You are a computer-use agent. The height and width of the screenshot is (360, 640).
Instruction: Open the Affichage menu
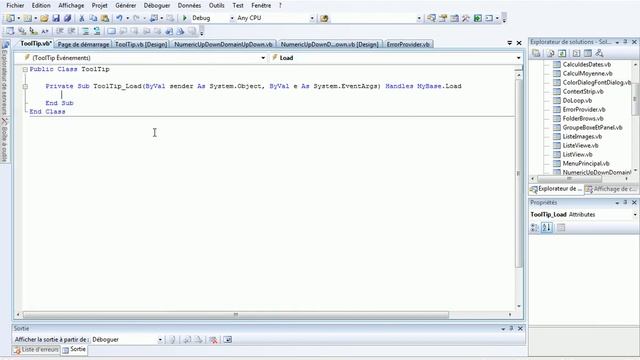click(71, 6)
